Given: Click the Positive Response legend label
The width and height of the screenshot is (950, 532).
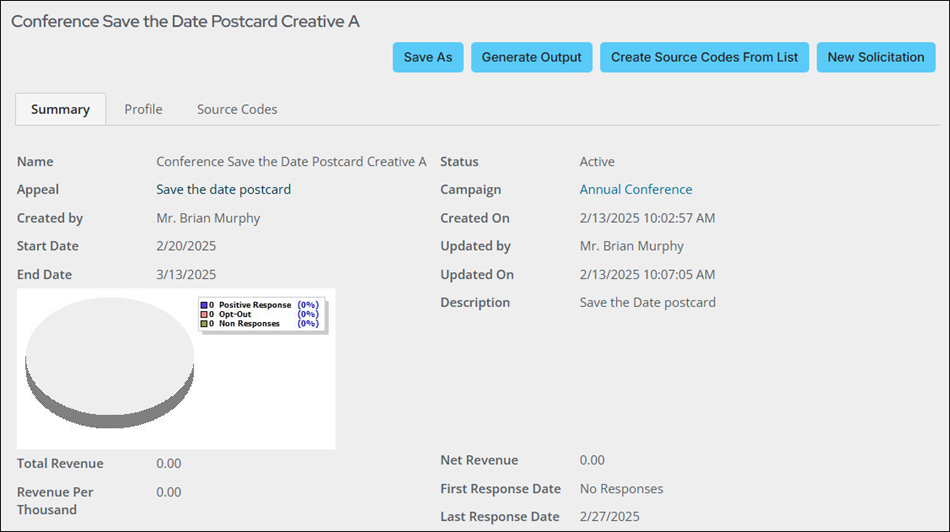Looking at the screenshot, I should 255,305.
